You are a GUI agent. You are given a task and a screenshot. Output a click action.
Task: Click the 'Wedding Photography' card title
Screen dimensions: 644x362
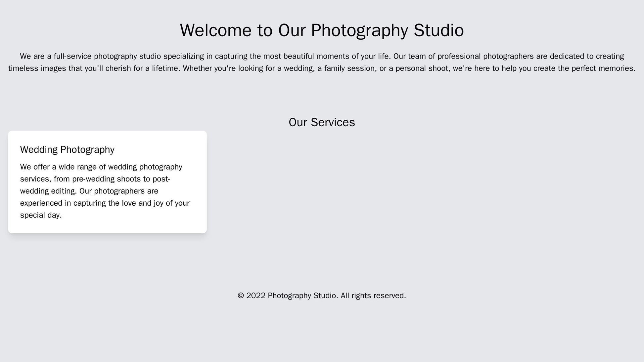pyautogui.click(x=66, y=148)
